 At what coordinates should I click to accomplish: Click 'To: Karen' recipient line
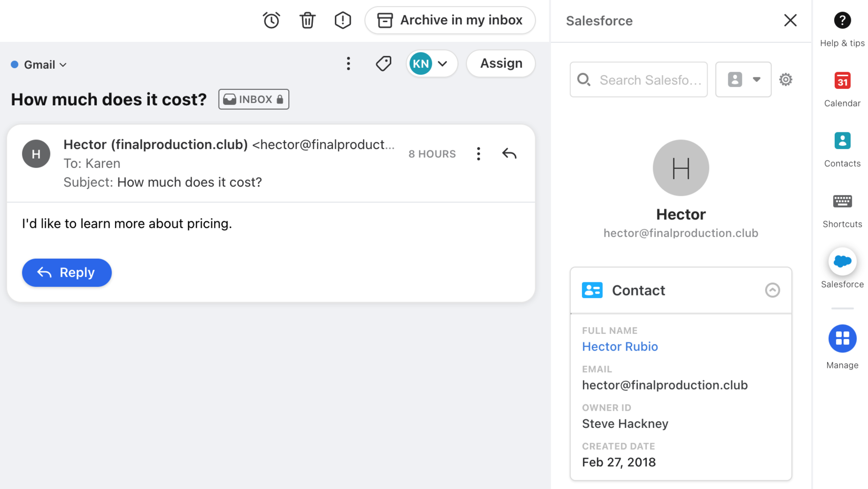[92, 164]
